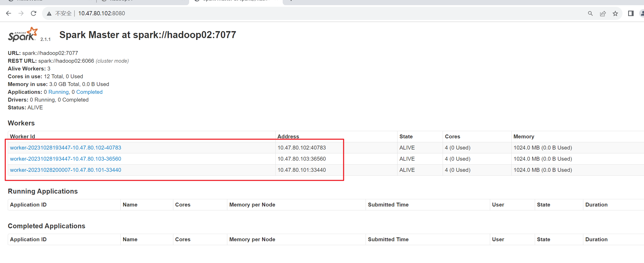Click the Apache Spark logo

(x=23, y=35)
